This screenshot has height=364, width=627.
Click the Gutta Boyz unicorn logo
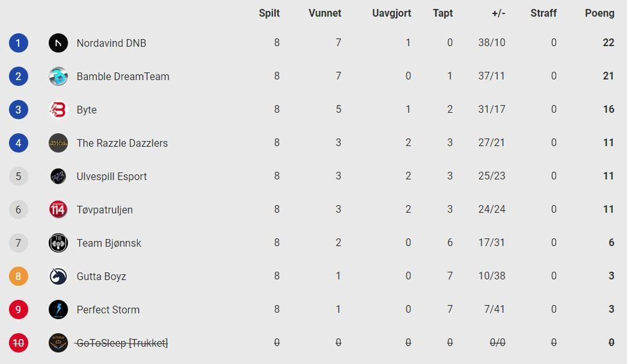(58, 276)
